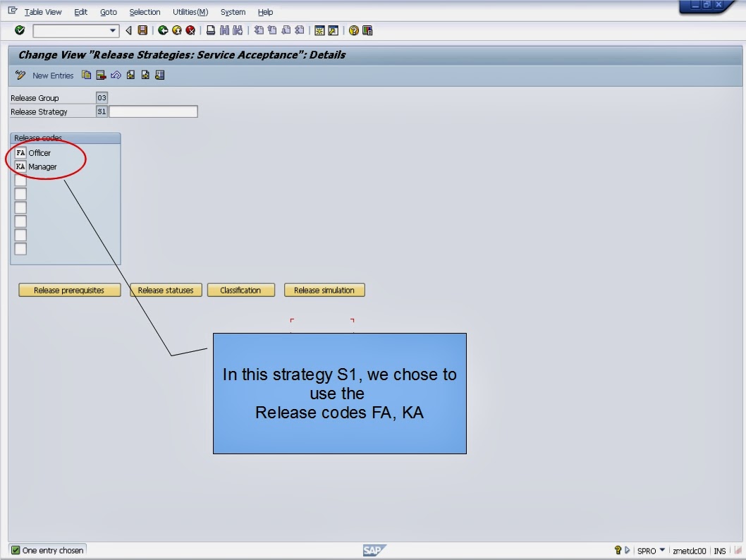Click the Save floppy disk icon
Image resolution: width=746 pixels, height=560 pixels.
pyautogui.click(x=142, y=30)
